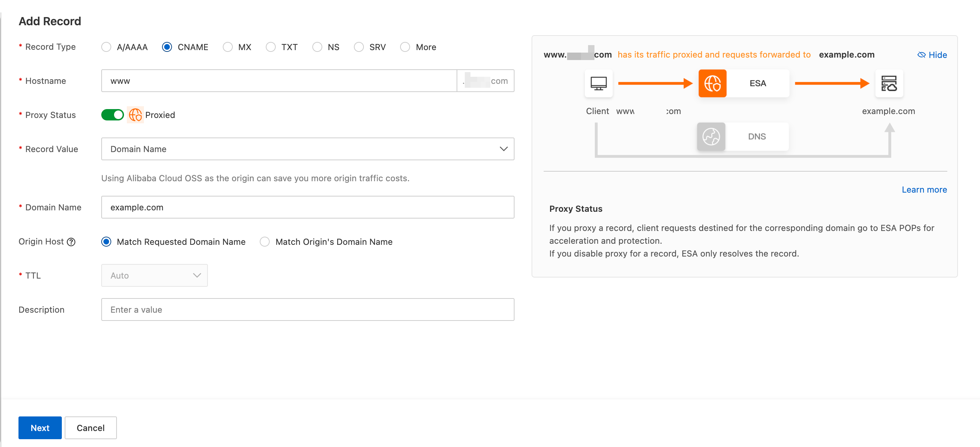
Task: Focus the Description input field
Action: 307,309
